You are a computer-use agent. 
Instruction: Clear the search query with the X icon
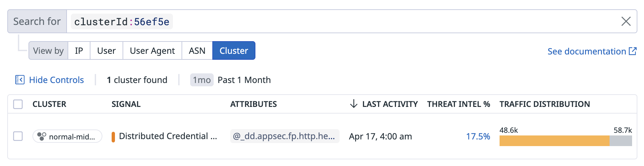point(626,22)
